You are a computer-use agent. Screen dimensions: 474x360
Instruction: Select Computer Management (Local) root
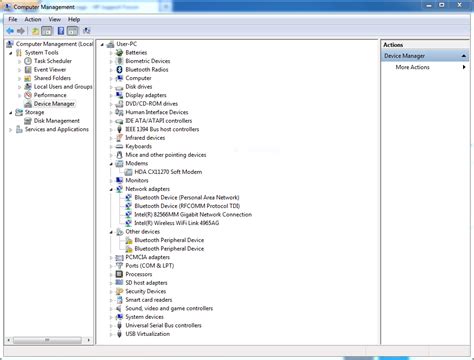[54, 44]
